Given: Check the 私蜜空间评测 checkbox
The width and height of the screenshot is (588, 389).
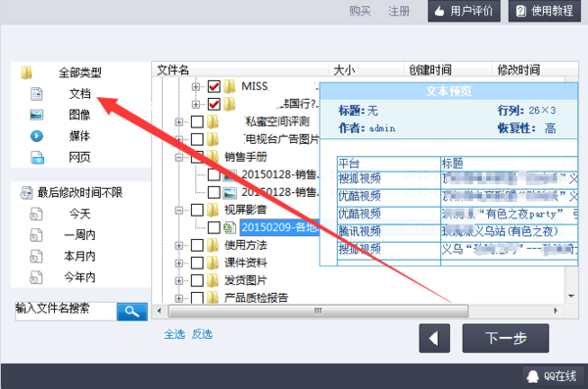Looking at the screenshot, I should 197,122.
